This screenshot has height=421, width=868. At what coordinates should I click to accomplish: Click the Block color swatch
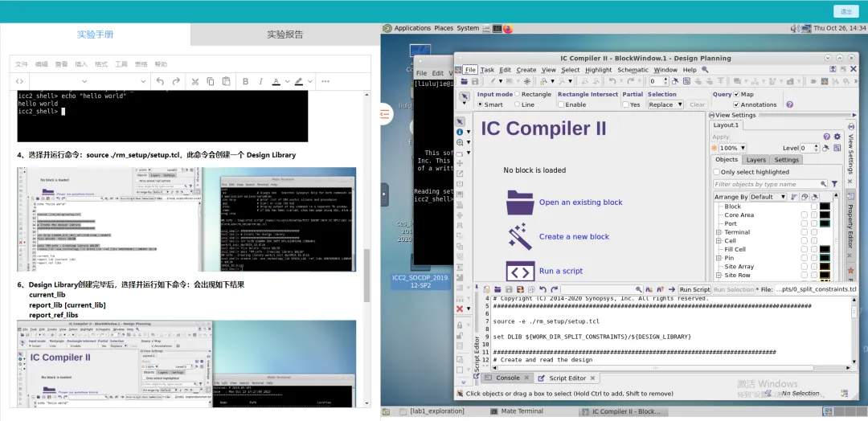[825, 206]
